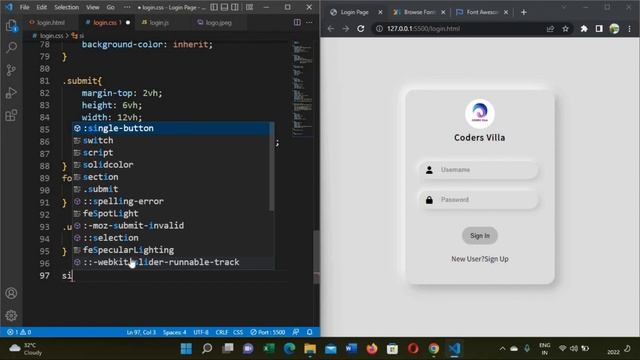Image resolution: width=640 pixels, height=360 pixels.
Task: Open the View menu
Action: coord(93,7)
